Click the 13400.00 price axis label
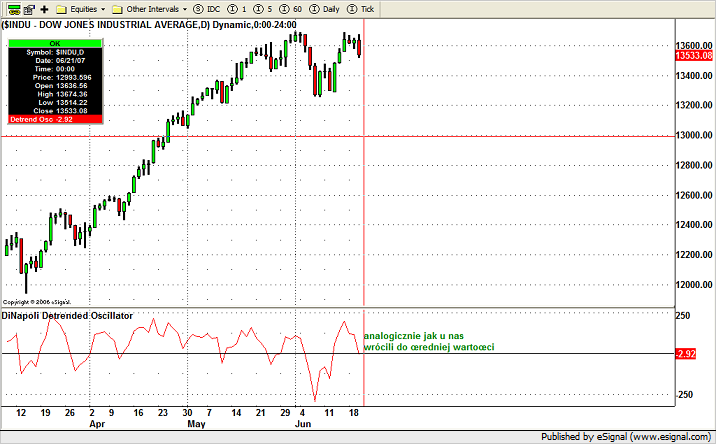The width and height of the screenshot is (716, 444). click(694, 75)
